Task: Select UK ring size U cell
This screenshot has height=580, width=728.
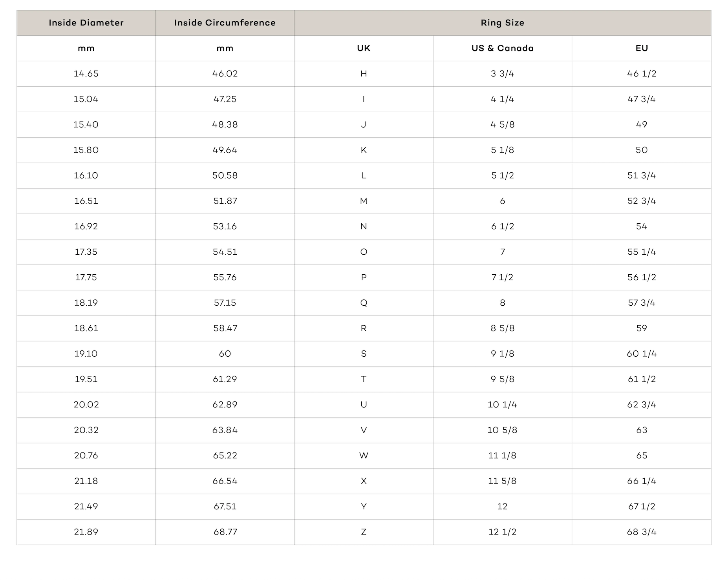Action: [x=364, y=405]
